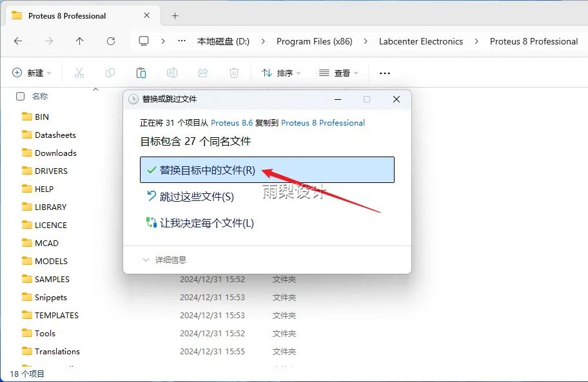Open a new tab with plus button
588x382 pixels.
(x=175, y=15)
